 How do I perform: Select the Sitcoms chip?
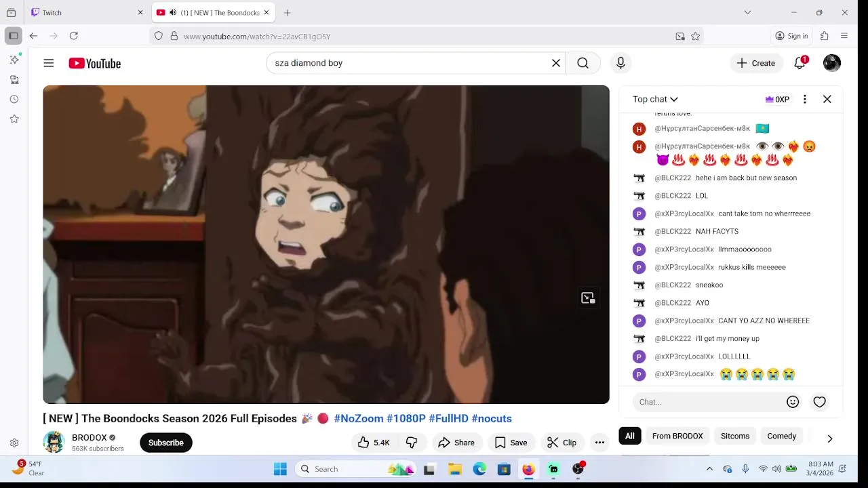coord(735,436)
